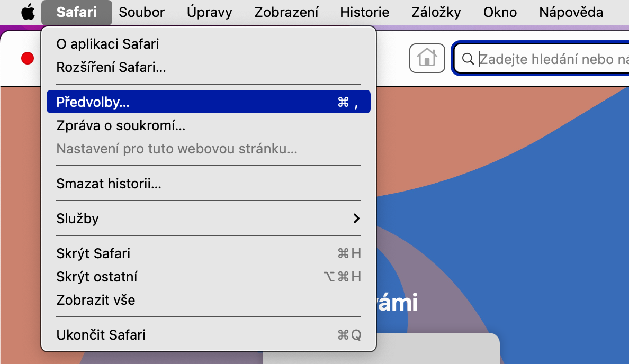Open the Zobrazení menu
The height and width of the screenshot is (364, 629).
click(x=286, y=12)
